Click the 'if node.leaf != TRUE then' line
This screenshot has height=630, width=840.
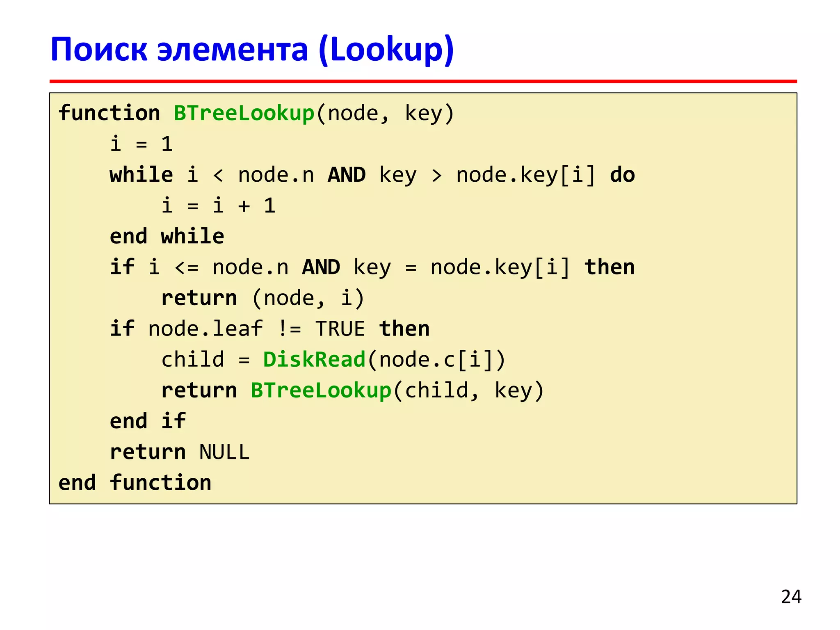click(x=270, y=329)
